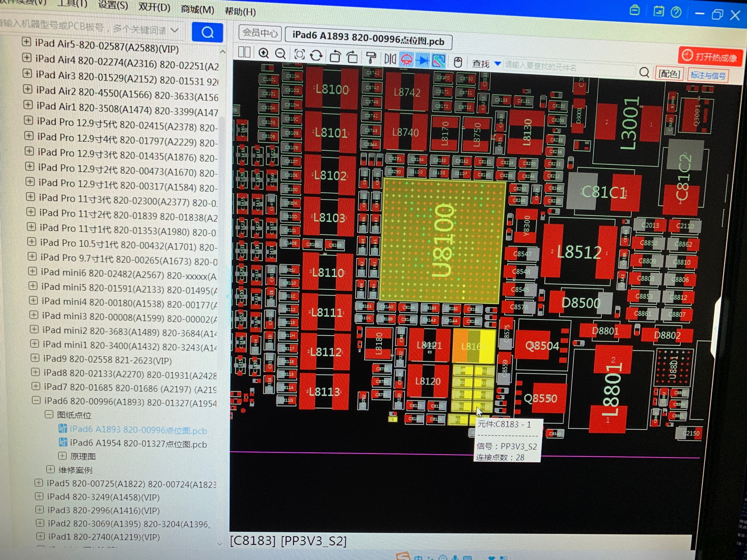Click the zoom out magnifier icon
The width and height of the screenshot is (747, 560).
click(280, 54)
